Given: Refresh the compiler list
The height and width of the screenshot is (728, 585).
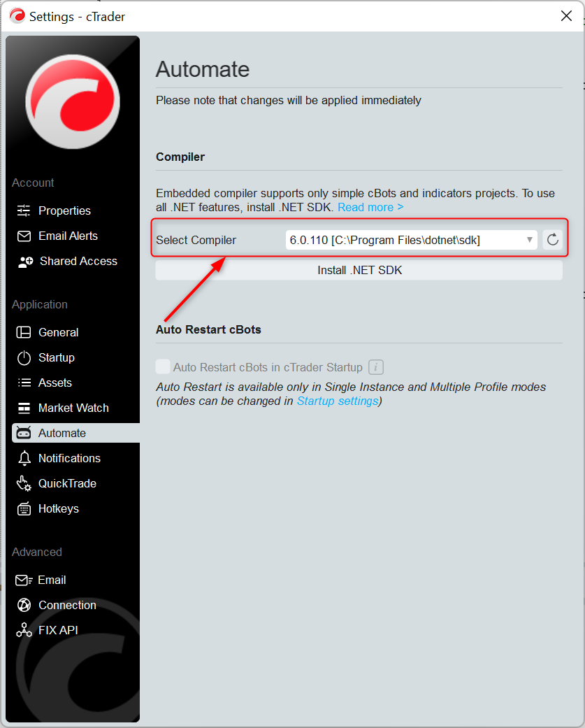Looking at the screenshot, I should pos(553,240).
